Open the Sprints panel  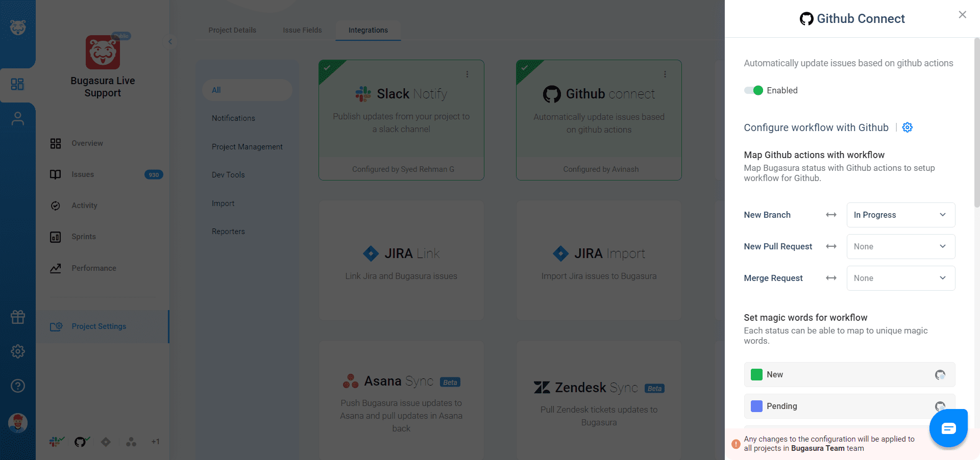click(x=56, y=237)
